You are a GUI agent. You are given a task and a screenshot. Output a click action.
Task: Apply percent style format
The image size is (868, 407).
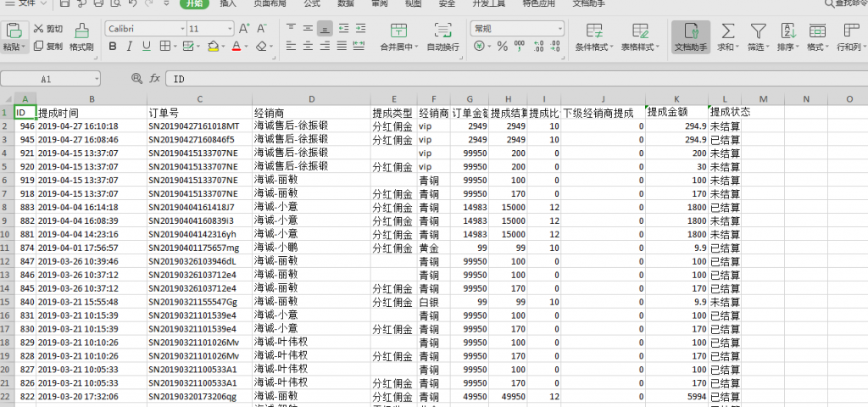503,46
